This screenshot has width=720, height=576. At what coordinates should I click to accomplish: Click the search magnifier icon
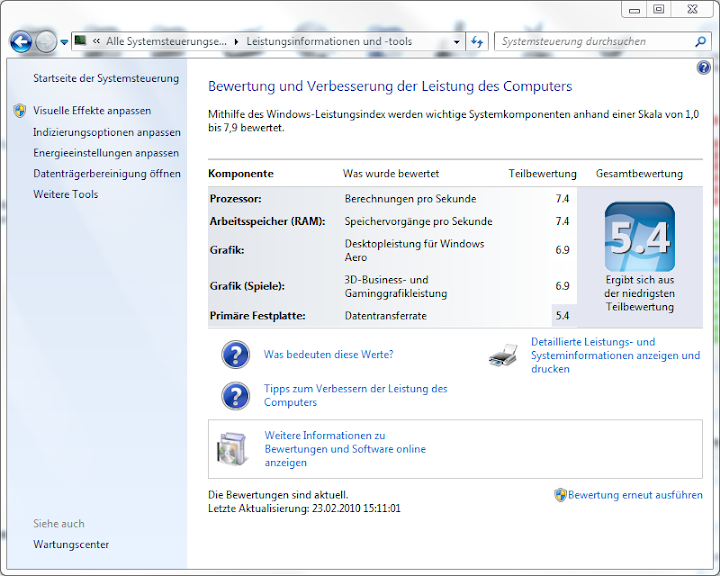pyautogui.click(x=700, y=42)
